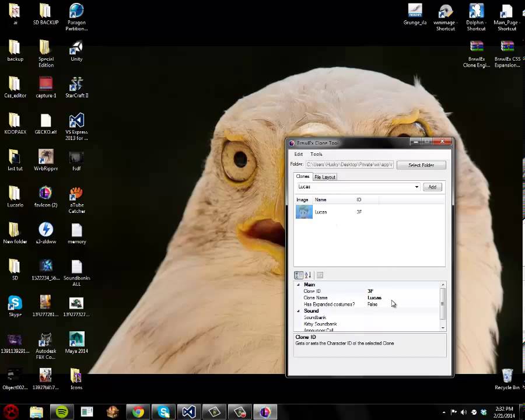Open Visual Studio from the taskbar
The image size is (525, 420).
189,412
